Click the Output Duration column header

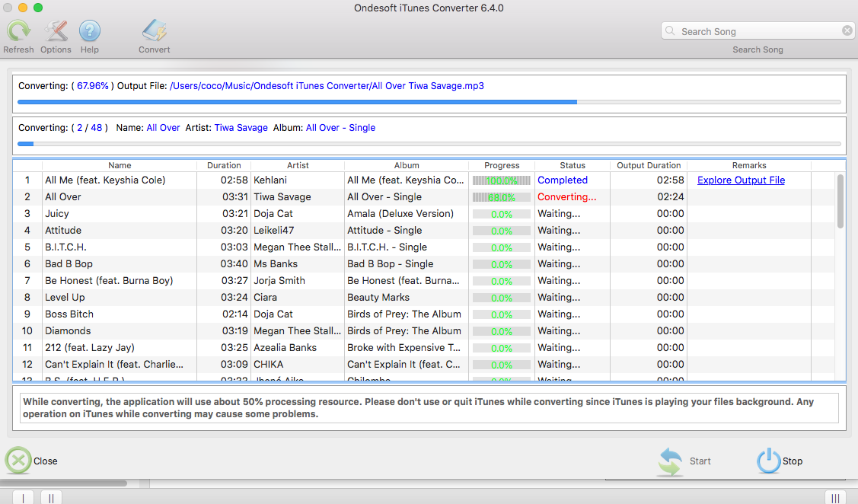pos(649,165)
